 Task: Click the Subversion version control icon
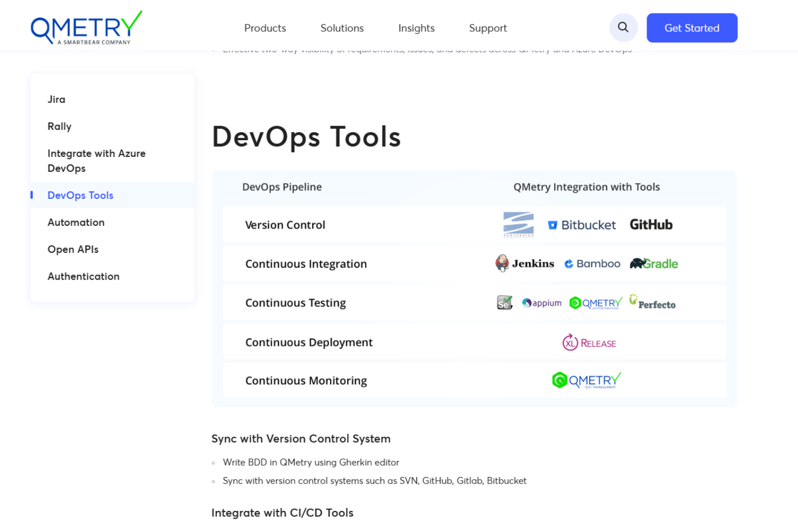click(x=518, y=225)
